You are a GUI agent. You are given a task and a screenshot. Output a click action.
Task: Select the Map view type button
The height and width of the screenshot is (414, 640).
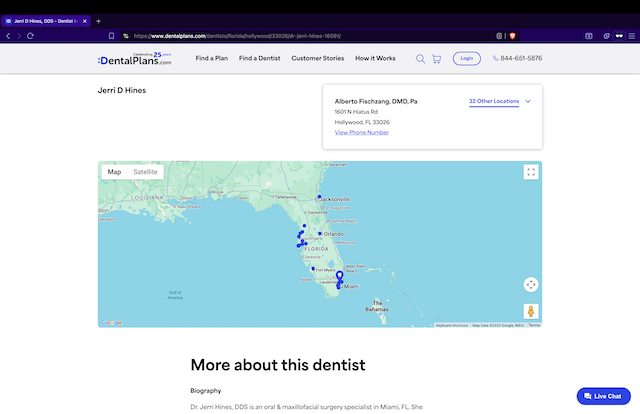point(114,172)
